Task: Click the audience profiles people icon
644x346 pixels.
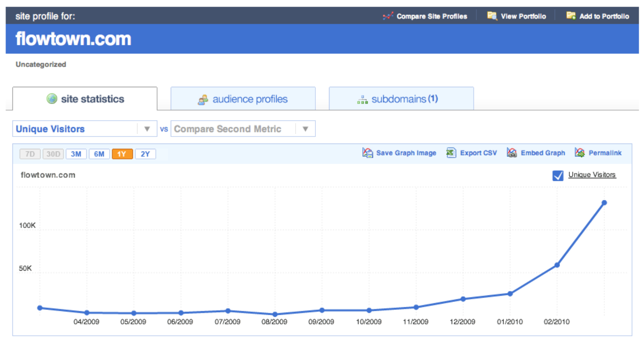Action: [203, 99]
